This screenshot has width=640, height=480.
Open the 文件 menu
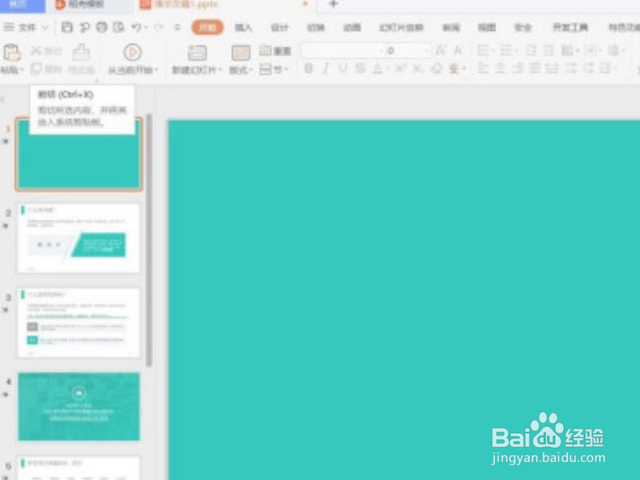[27, 27]
